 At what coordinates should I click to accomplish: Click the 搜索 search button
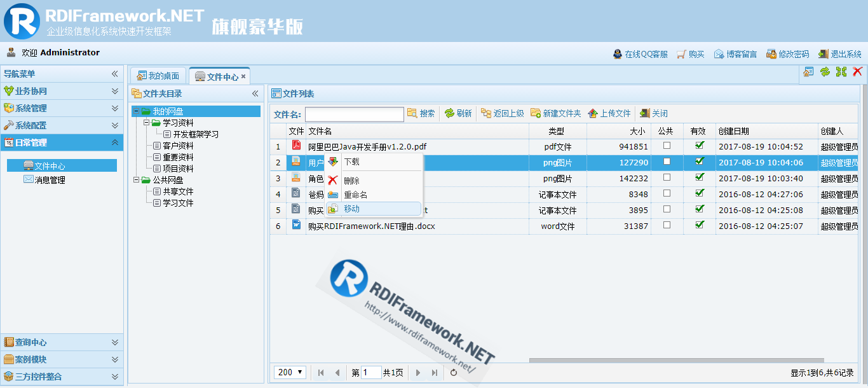pos(421,113)
